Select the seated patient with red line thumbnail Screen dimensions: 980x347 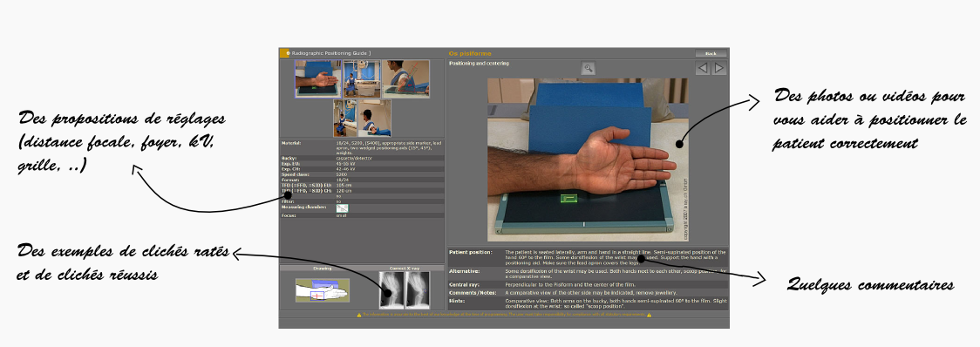pos(405,79)
